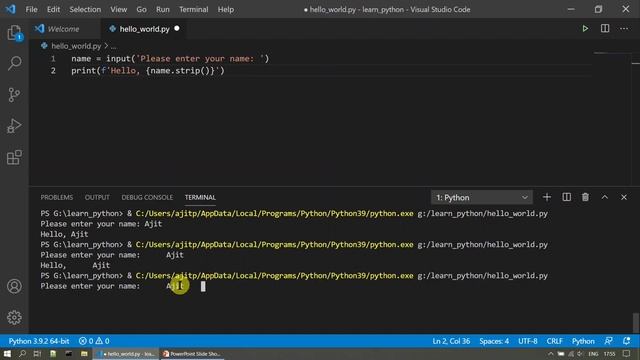Viewport: 640px width, 360px height.
Task: Open Task View on the taskbar
Action: 37,354
